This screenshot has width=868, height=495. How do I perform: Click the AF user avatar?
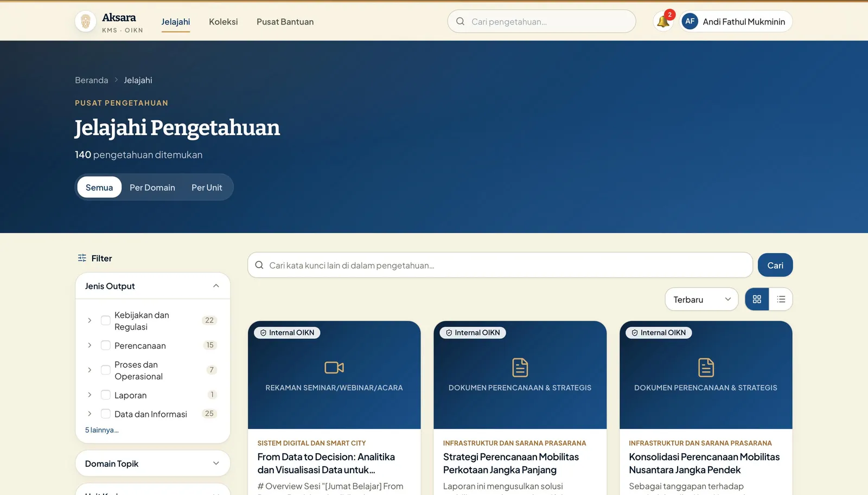tap(690, 22)
